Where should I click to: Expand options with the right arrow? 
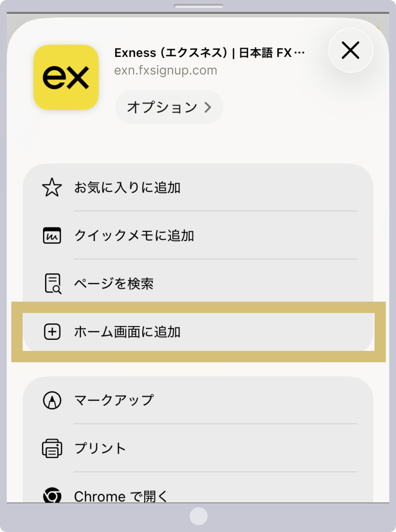click(209, 107)
